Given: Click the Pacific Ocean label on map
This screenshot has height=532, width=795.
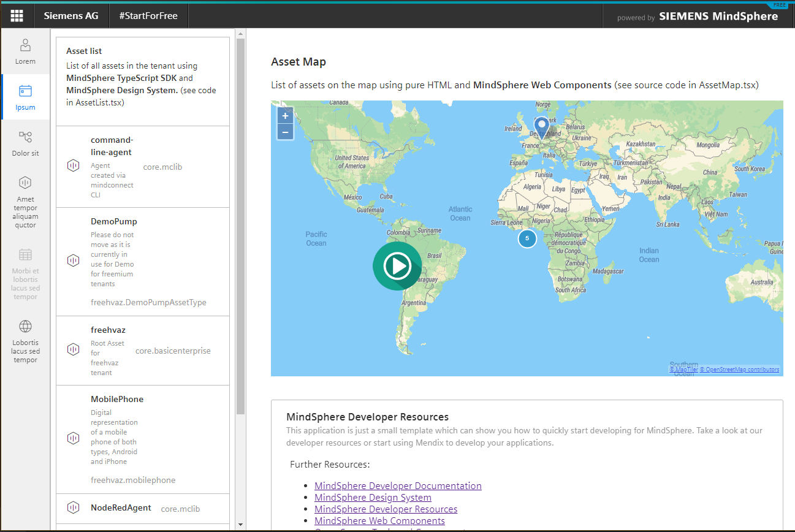Looking at the screenshot, I should (316, 238).
